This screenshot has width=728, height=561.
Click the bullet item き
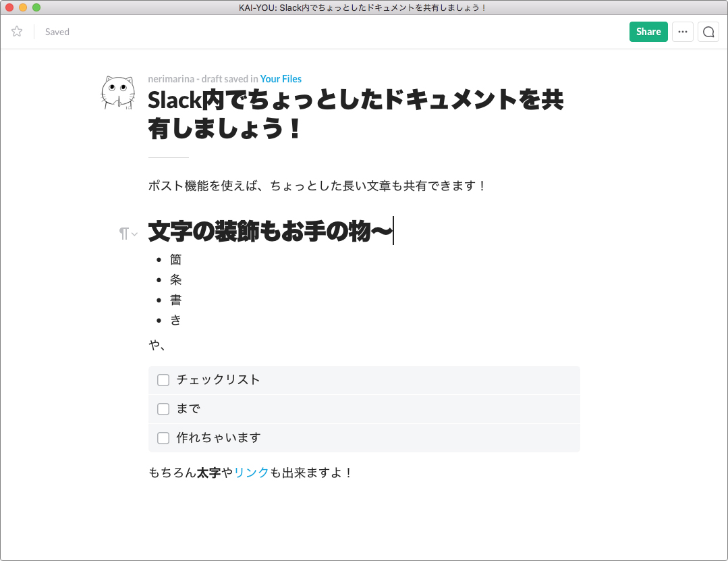175,320
